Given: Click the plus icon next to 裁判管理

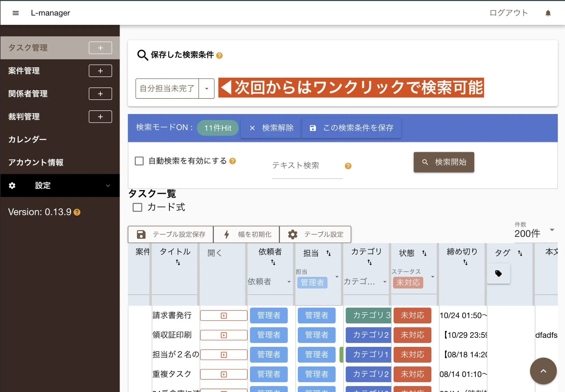Looking at the screenshot, I should (x=100, y=117).
